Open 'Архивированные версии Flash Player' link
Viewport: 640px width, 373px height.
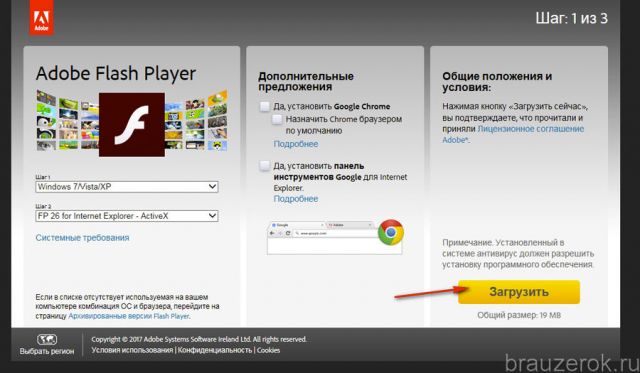129,316
